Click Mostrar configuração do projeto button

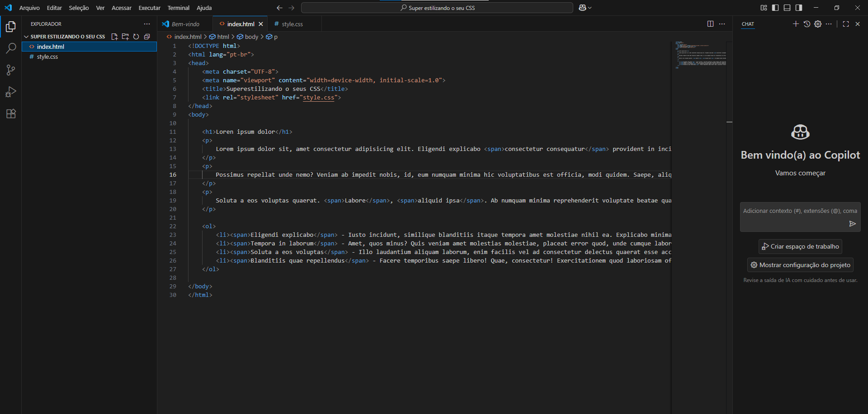(800, 265)
